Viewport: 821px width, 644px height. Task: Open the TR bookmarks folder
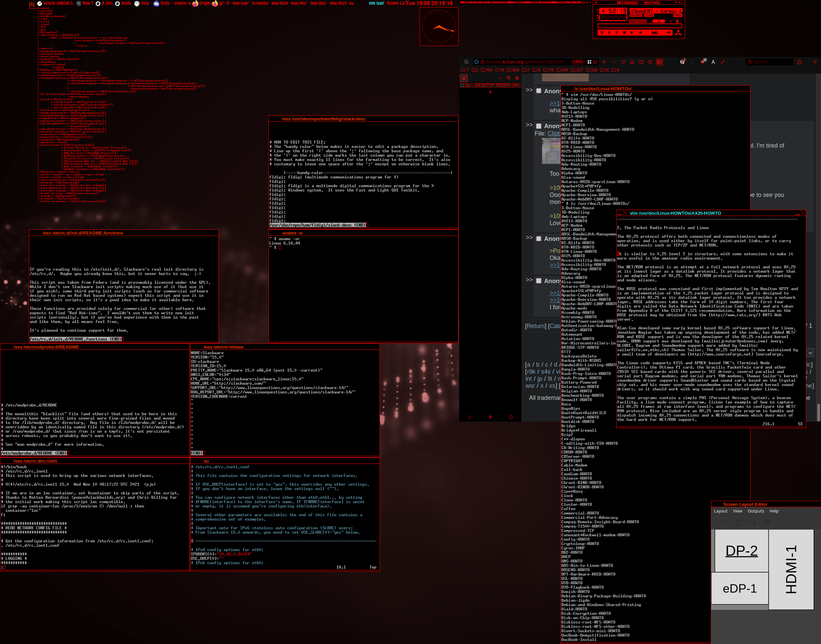548,70
